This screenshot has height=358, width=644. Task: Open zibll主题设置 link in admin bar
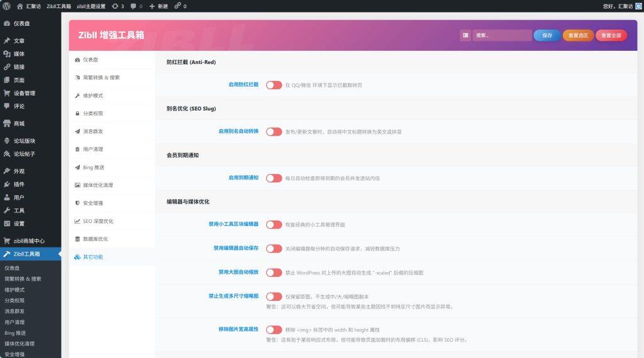pyautogui.click(x=91, y=6)
